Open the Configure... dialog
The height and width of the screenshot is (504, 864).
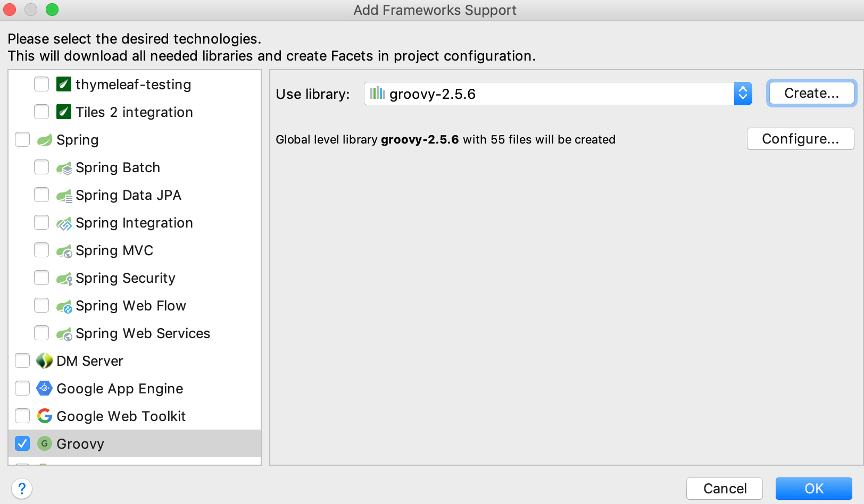click(x=800, y=139)
